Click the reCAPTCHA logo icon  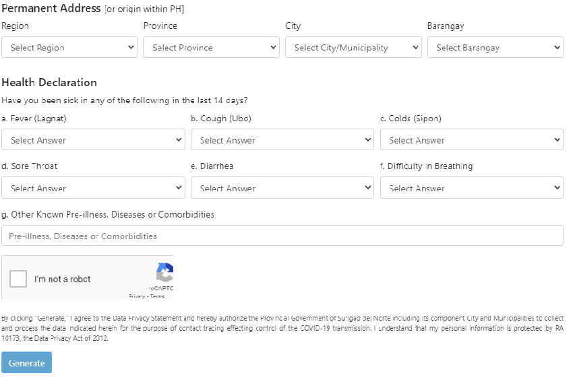tap(165, 272)
